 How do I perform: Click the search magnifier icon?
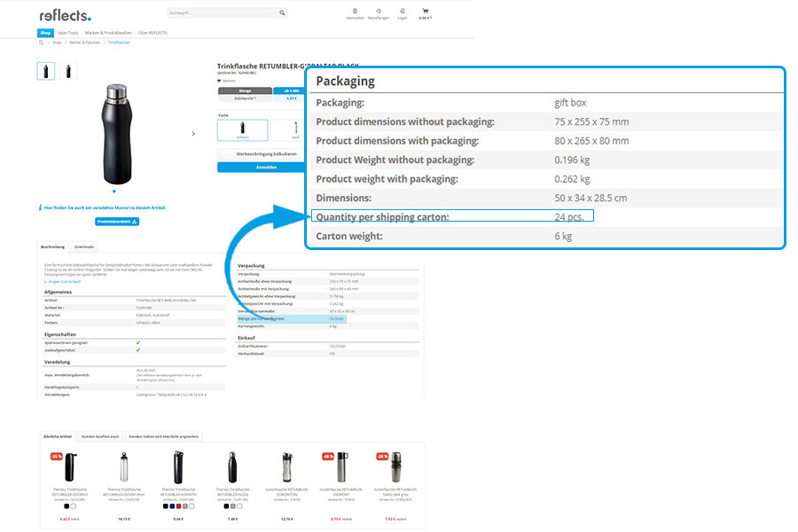tap(282, 13)
